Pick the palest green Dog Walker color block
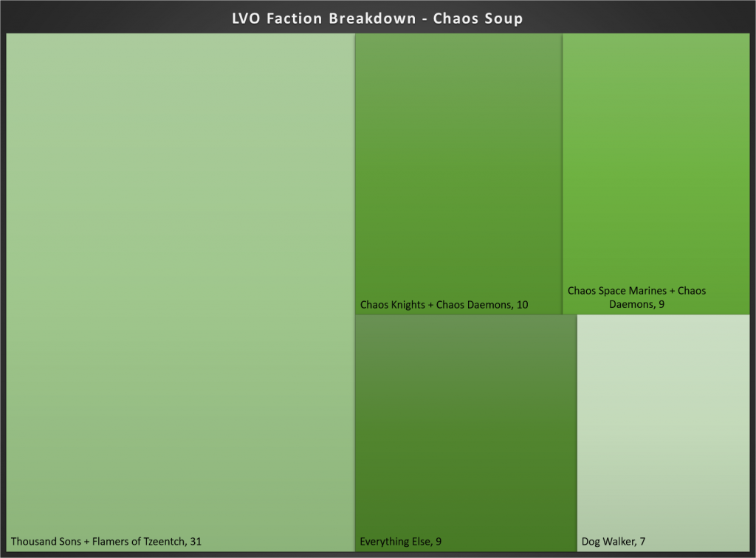This screenshot has width=756, height=558. click(x=663, y=369)
